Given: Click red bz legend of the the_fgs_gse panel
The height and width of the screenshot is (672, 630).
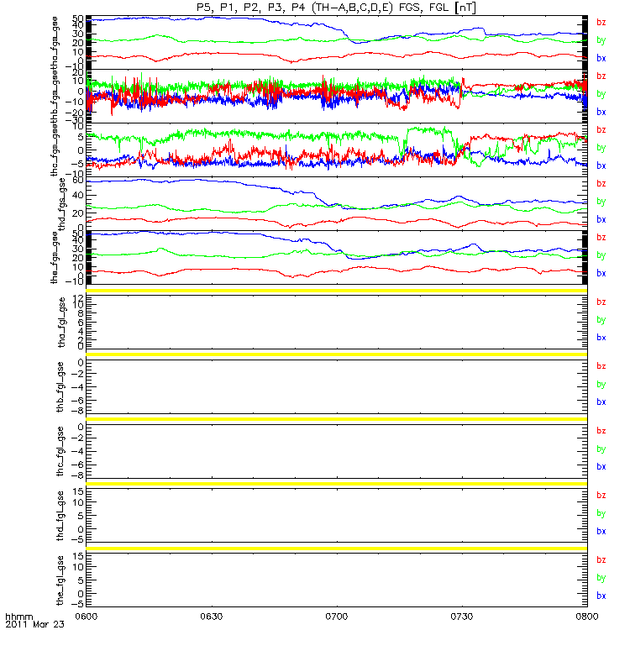Looking at the screenshot, I should click(601, 238).
